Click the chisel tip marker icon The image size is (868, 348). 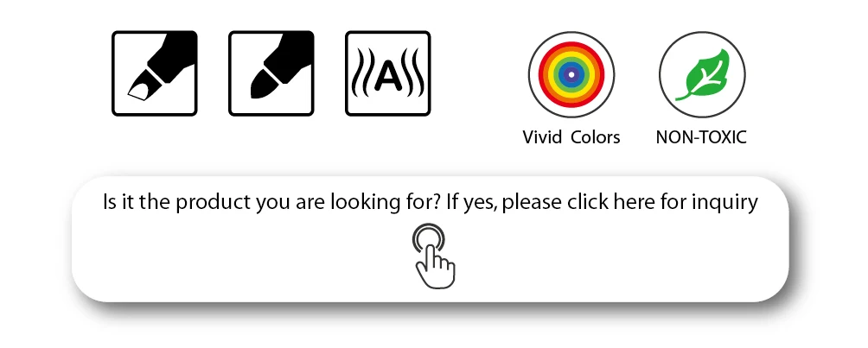pos(155,73)
